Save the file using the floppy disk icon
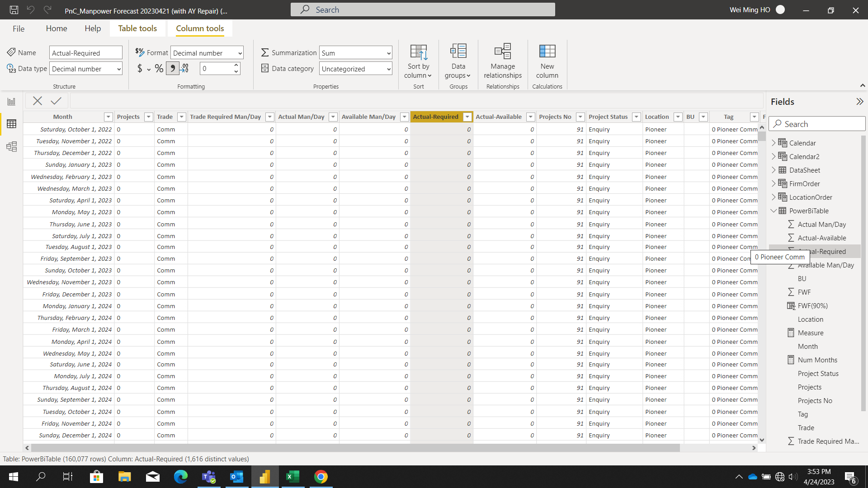This screenshot has height=488, width=868. (14, 9)
